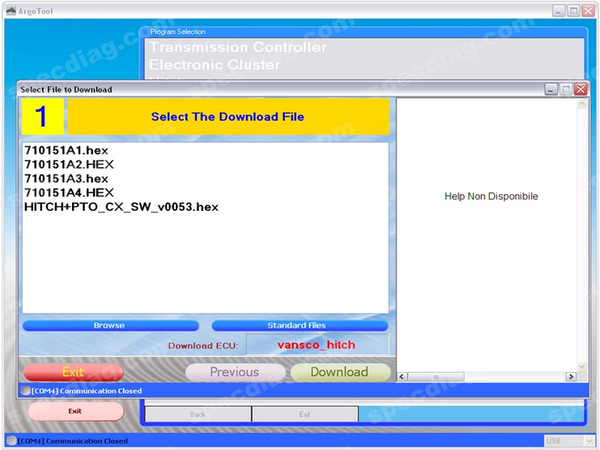The height and width of the screenshot is (450, 600).
Task: Select file 710151A1.hex
Action: (x=66, y=150)
